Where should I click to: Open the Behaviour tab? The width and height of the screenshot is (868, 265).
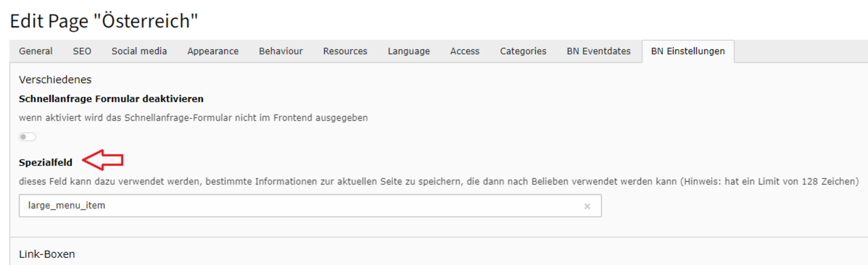pyautogui.click(x=281, y=51)
